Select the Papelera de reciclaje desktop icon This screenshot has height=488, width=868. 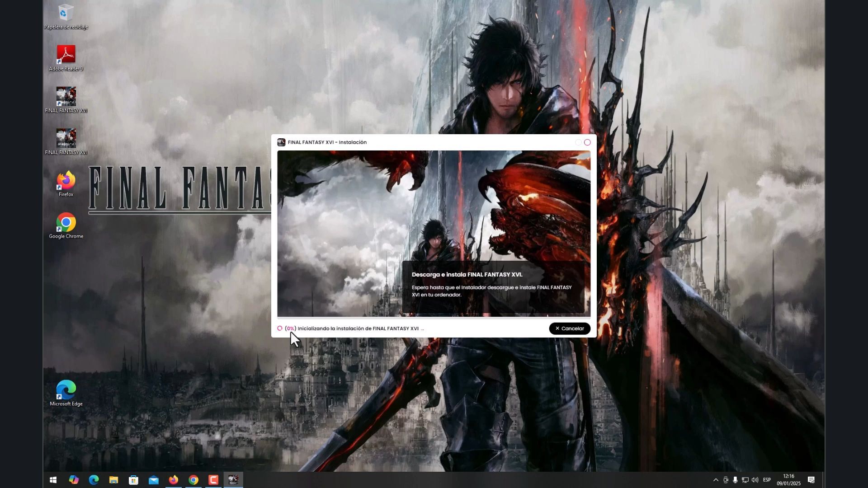point(66,17)
